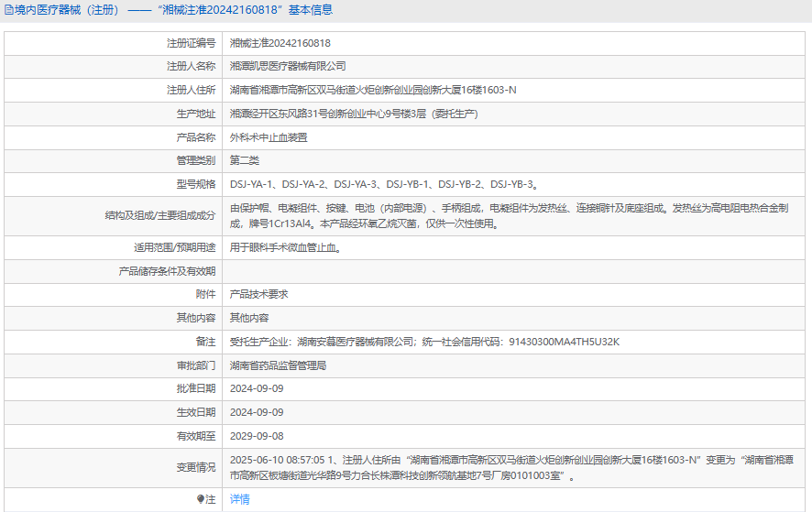Click the remark with credit code 91430300MA4TH5U32K
This screenshot has width=812, height=512.
pyautogui.click(x=424, y=342)
